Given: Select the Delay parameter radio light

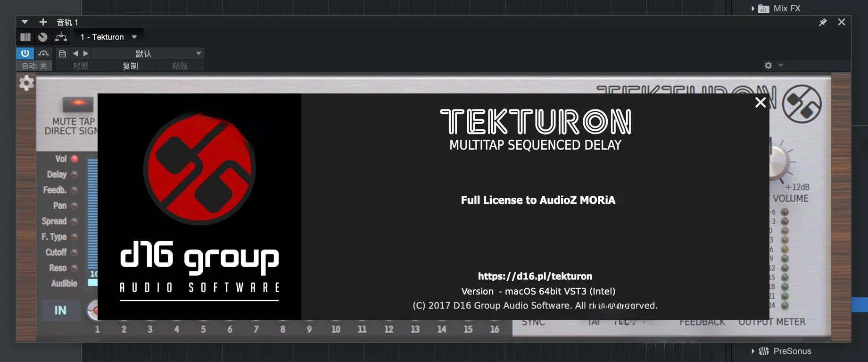Looking at the screenshot, I should coord(74,174).
